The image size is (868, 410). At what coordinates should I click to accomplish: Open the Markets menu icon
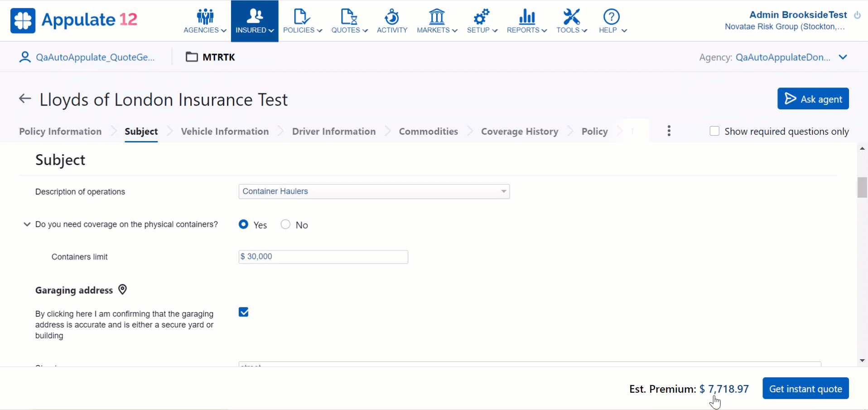[437, 16]
